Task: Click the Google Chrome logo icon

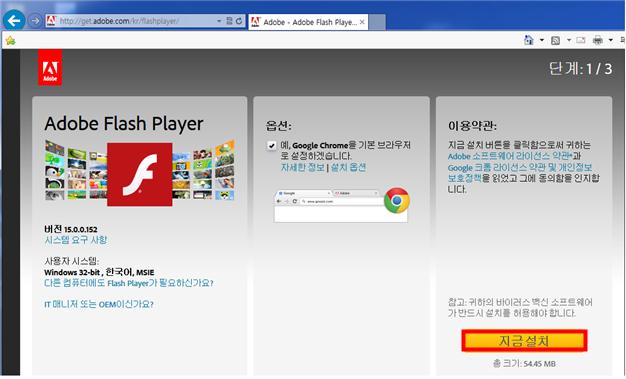Action: tap(396, 200)
